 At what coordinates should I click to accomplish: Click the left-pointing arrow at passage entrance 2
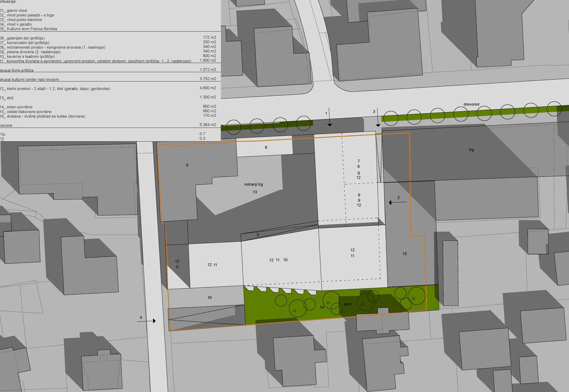click(398, 203)
